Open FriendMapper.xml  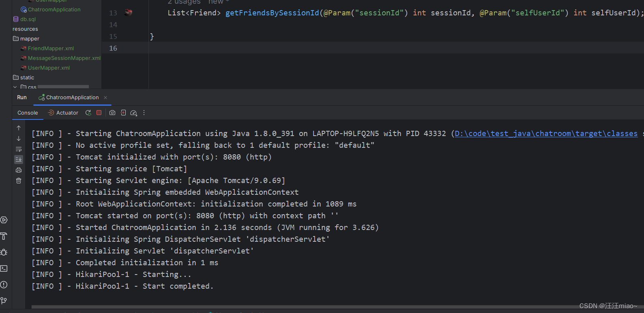tap(51, 49)
